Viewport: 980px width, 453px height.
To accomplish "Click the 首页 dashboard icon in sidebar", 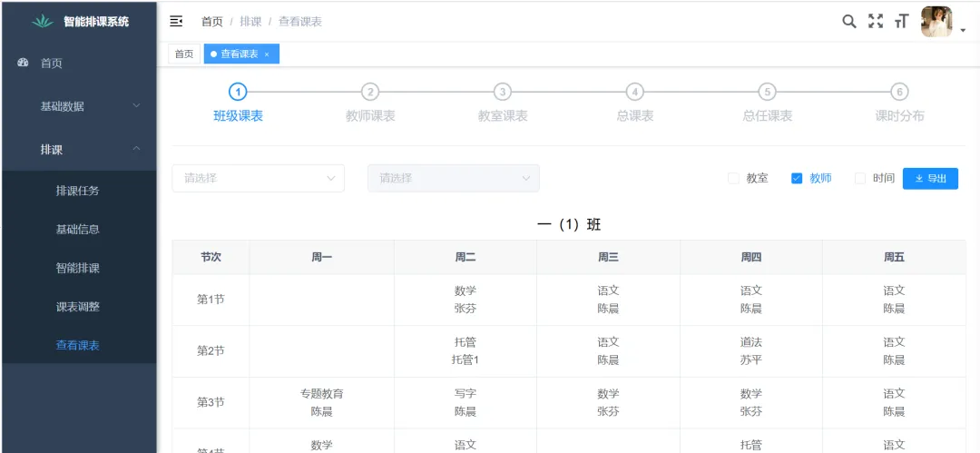I will pyautogui.click(x=24, y=63).
